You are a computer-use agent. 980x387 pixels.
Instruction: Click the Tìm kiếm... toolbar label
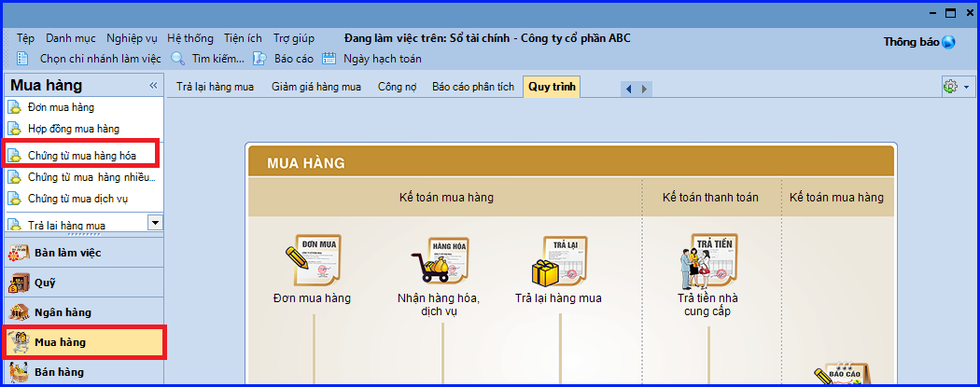(218, 59)
